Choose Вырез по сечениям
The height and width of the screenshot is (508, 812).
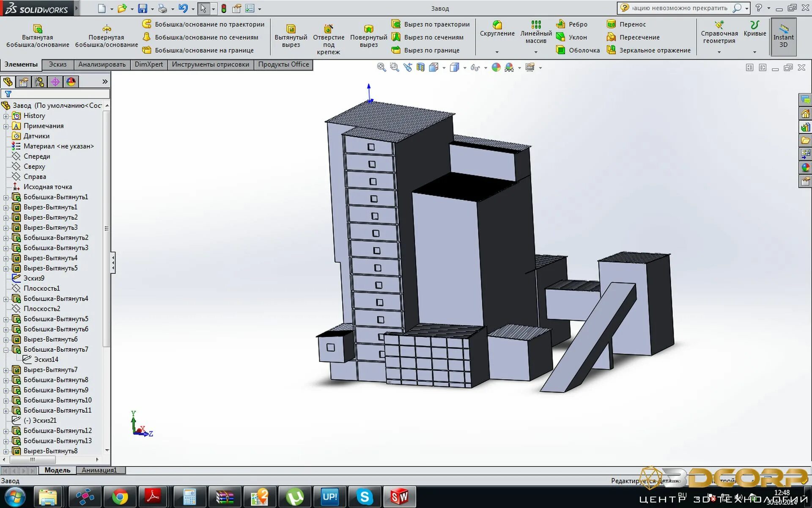427,37
